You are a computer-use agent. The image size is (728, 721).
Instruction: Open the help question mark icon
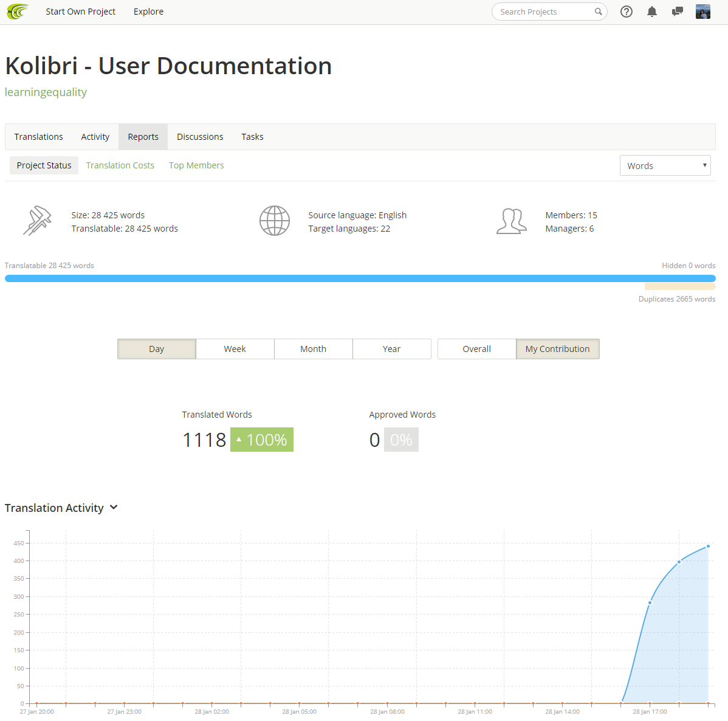[x=627, y=12]
